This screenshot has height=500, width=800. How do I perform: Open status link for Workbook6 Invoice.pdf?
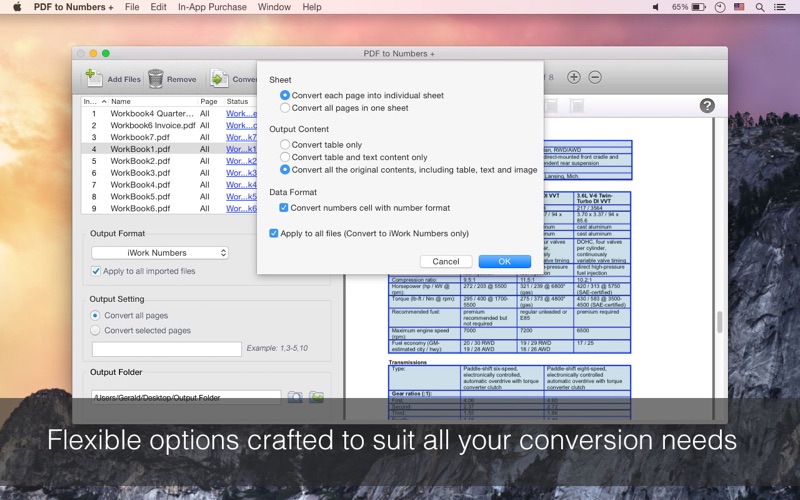click(x=241, y=125)
